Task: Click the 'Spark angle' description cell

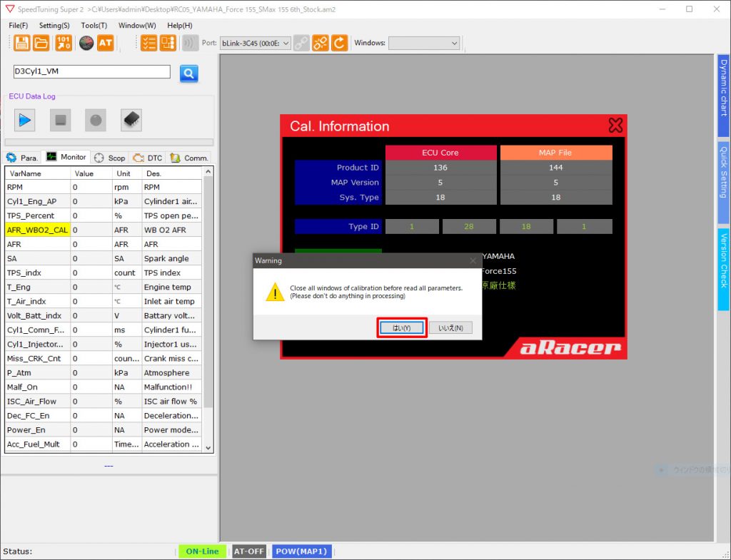Action: [172, 258]
